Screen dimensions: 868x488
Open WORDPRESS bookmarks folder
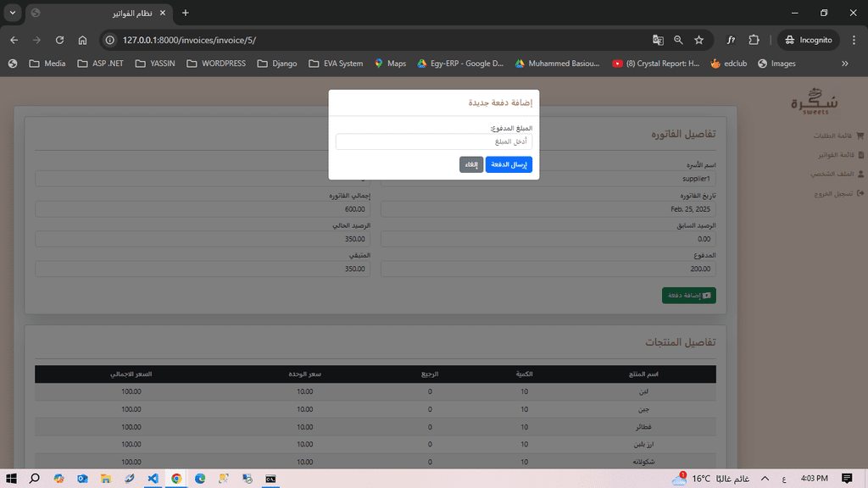point(216,64)
